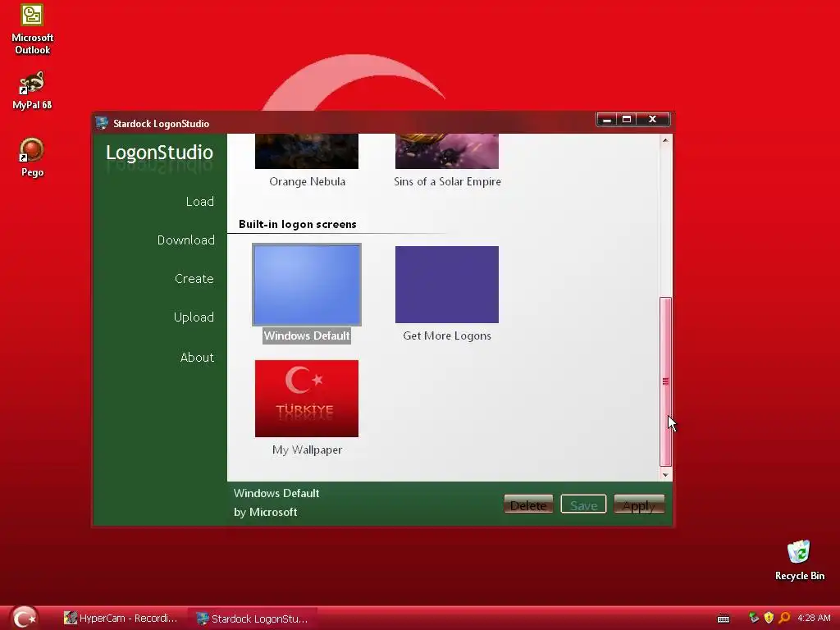
Task: Minimize the LogonStudio window
Action: pos(607,119)
